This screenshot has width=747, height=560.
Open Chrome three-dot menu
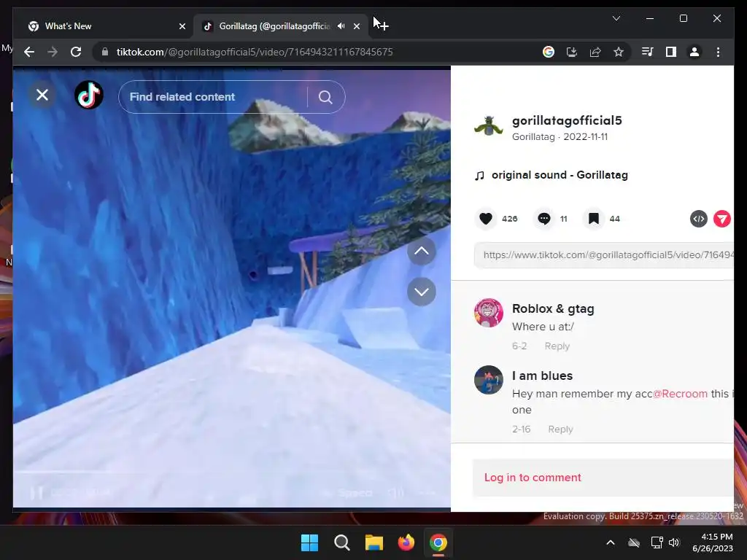click(x=719, y=52)
